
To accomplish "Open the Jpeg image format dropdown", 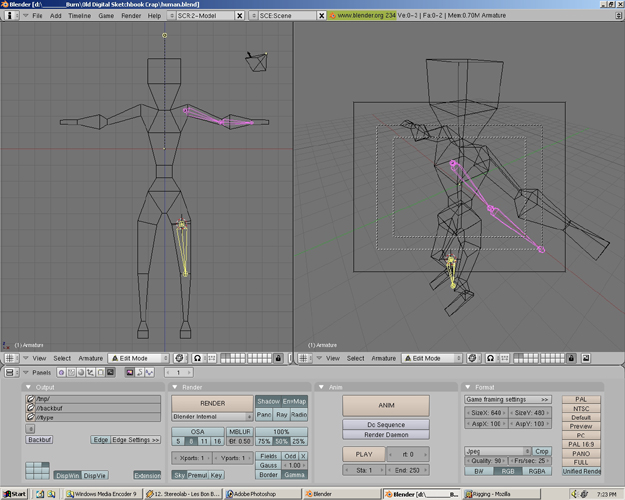I will (497, 451).
